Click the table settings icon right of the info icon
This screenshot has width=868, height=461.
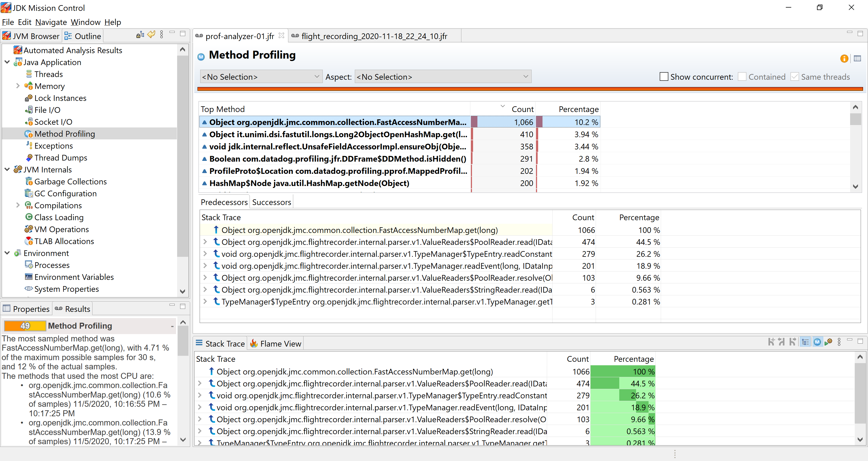click(x=857, y=59)
